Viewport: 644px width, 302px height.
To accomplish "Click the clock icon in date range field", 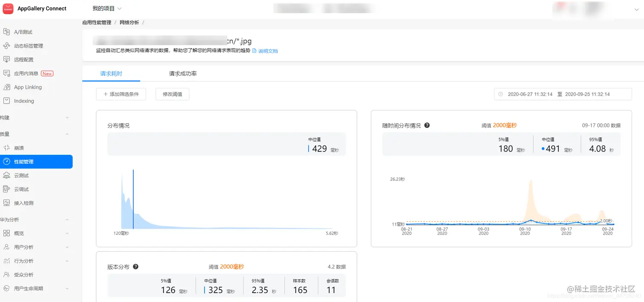I will 500,94.
